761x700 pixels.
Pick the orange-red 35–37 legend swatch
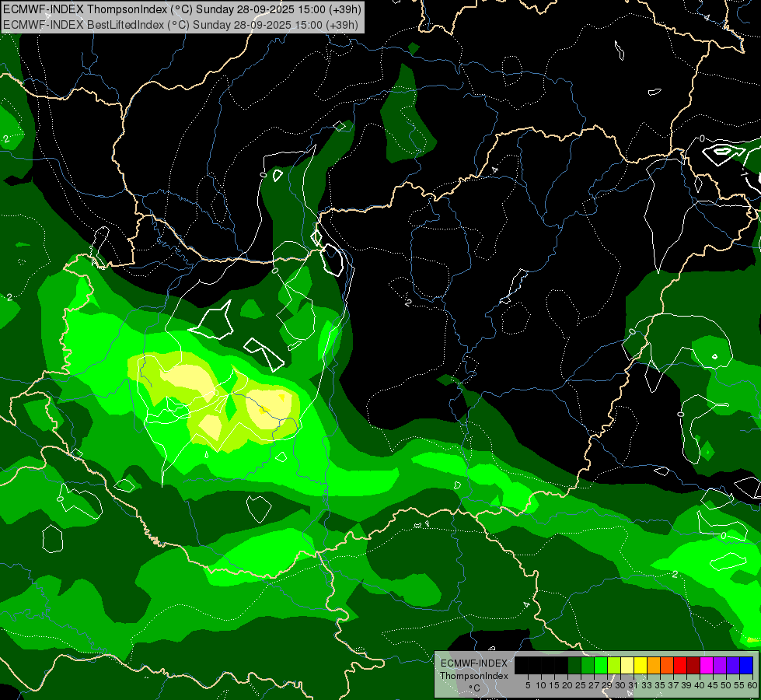coord(667,665)
